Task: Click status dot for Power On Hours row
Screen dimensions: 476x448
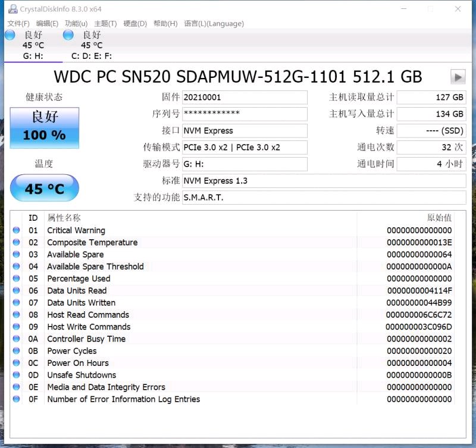Action: (17, 363)
